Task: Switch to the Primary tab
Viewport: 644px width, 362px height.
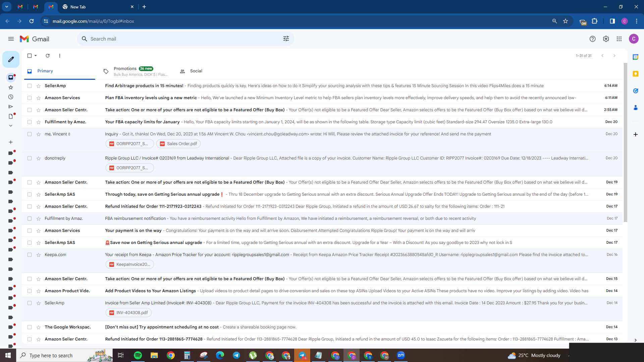Action: 60,71
